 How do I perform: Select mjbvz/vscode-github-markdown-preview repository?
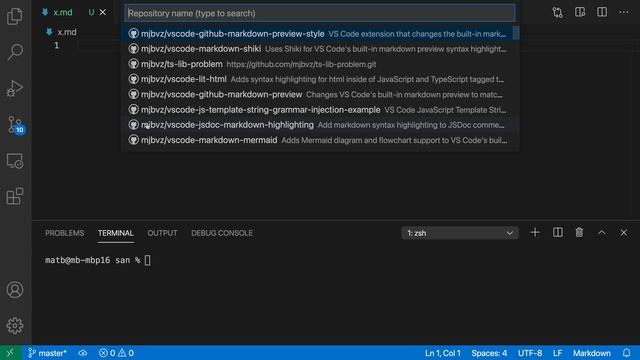click(320, 94)
